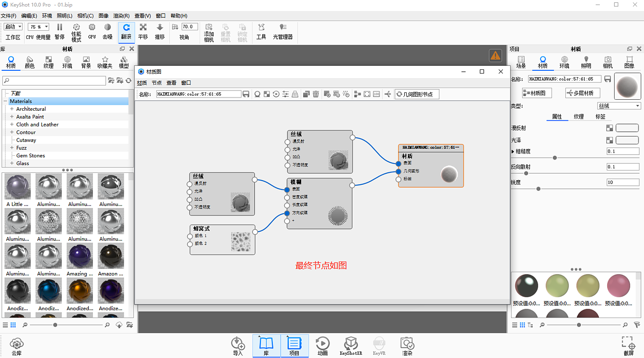Click the 渲染 render icon in bottom bar
This screenshot has height=358, width=644.
click(407, 346)
